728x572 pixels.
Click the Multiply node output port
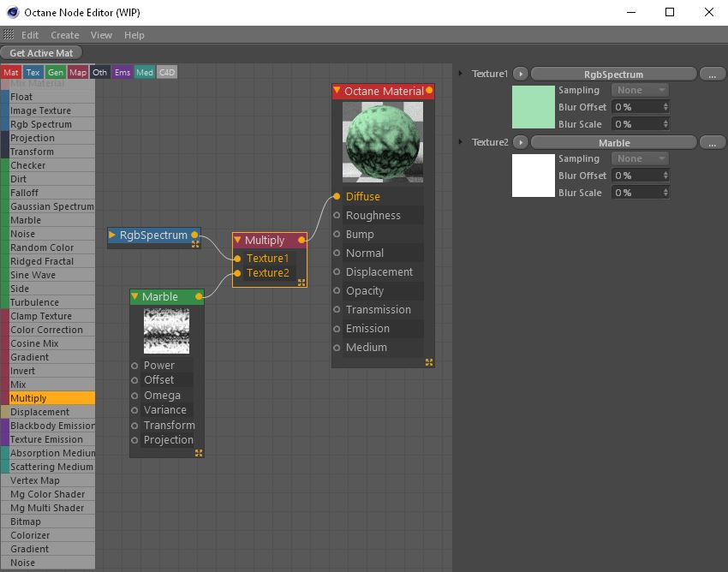(301, 241)
